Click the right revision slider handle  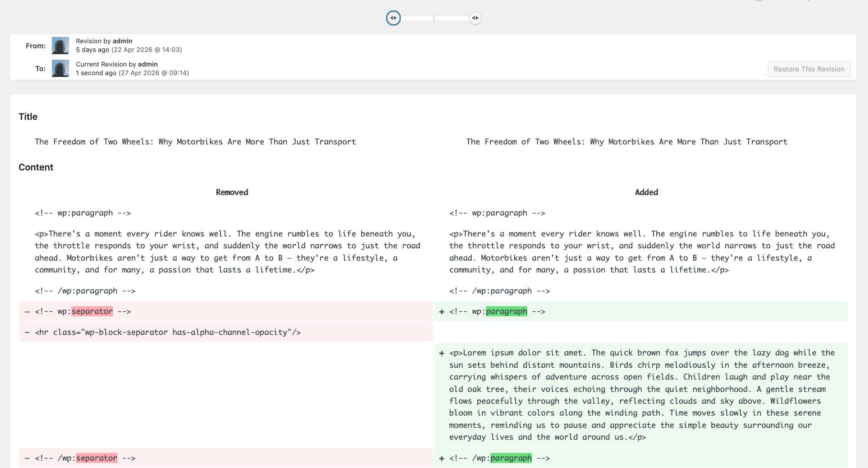coord(475,18)
